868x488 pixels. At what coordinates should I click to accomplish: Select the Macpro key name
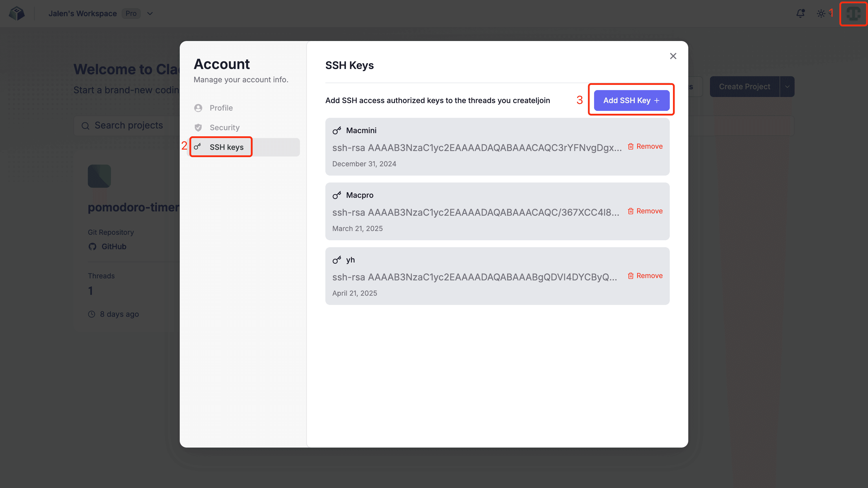[359, 195]
